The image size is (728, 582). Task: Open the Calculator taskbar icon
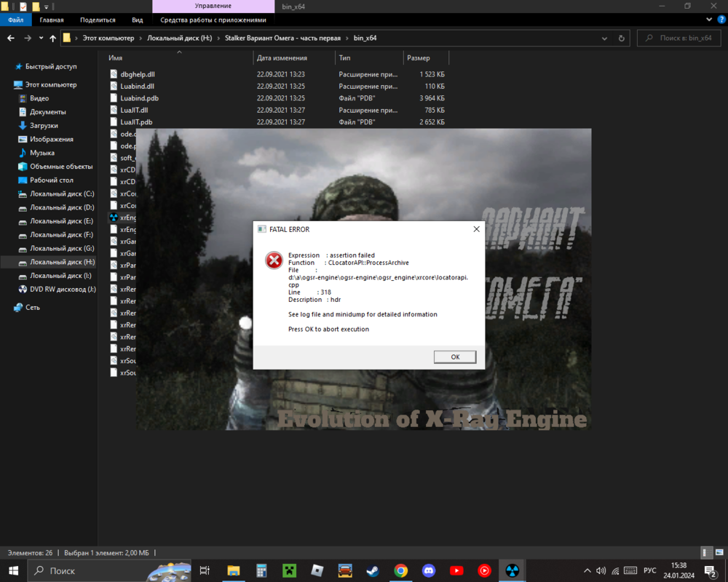pyautogui.click(x=261, y=570)
